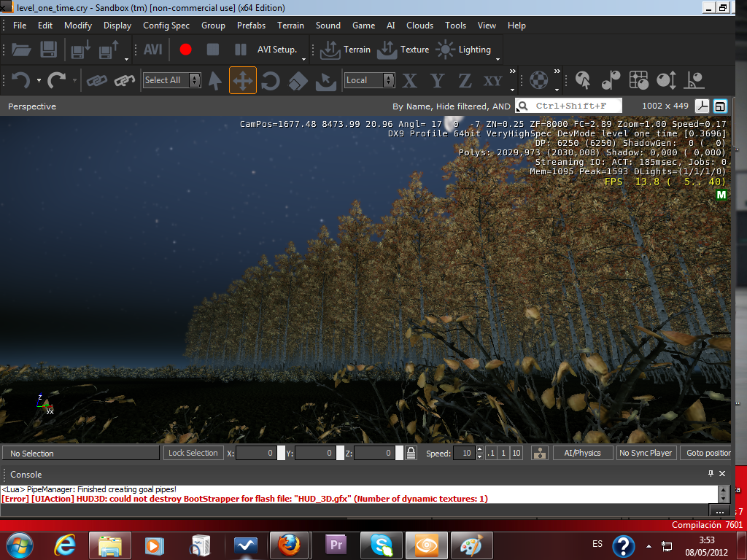
Task: Open the Clouds menu
Action: pyautogui.click(x=419, y=26)
